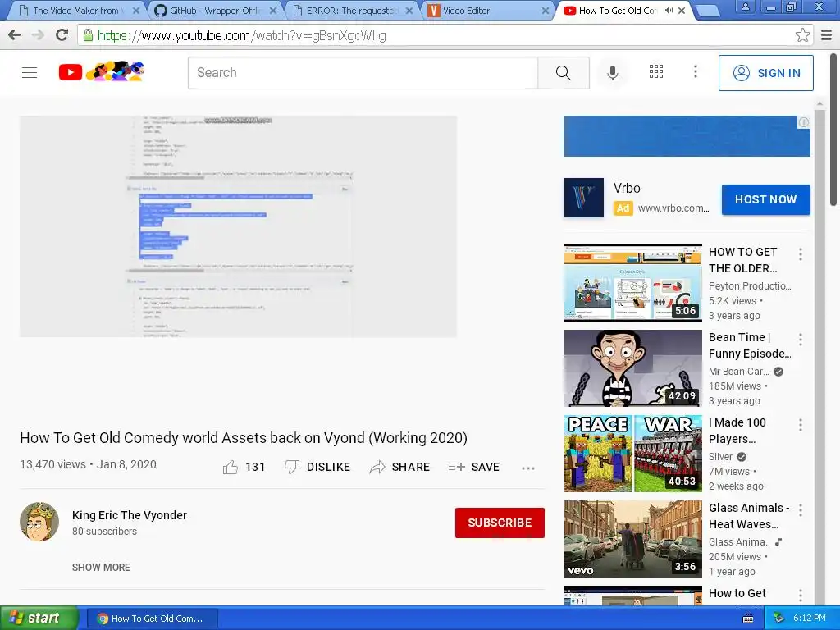Open I Made 100 Players video title
The height and width of the screenshot is (630, 840).
(737, 430)
